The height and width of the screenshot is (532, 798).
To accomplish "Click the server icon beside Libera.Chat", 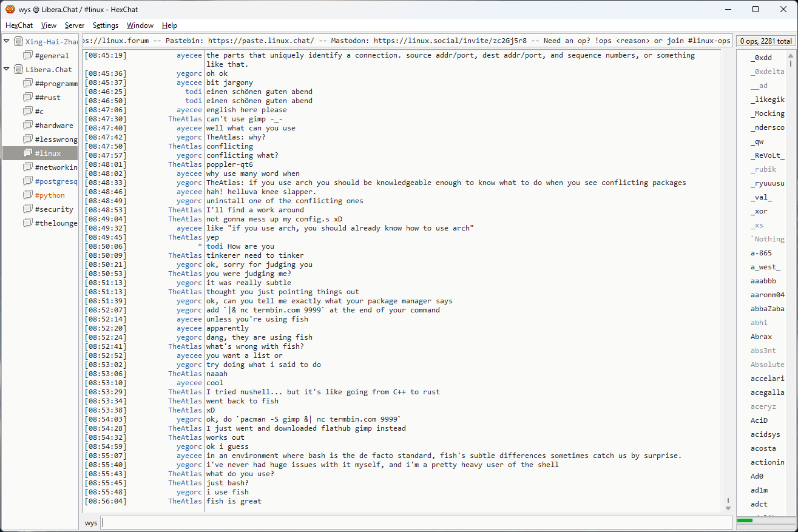I will pos(18,70).
